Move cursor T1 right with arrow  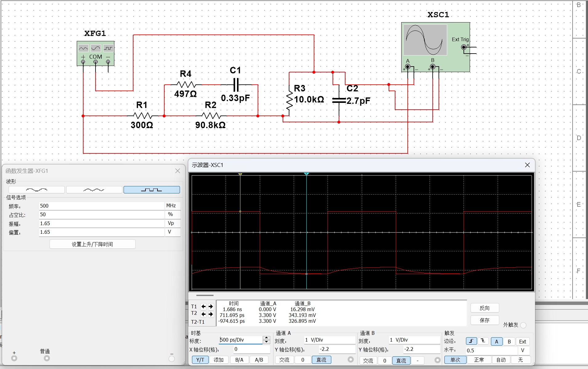tap(211, 306)
